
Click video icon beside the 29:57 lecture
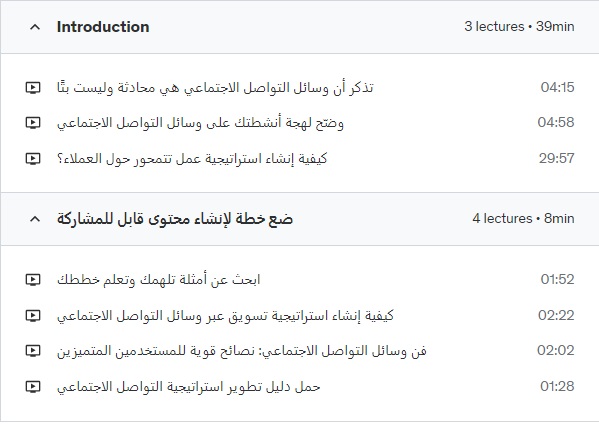33,158
